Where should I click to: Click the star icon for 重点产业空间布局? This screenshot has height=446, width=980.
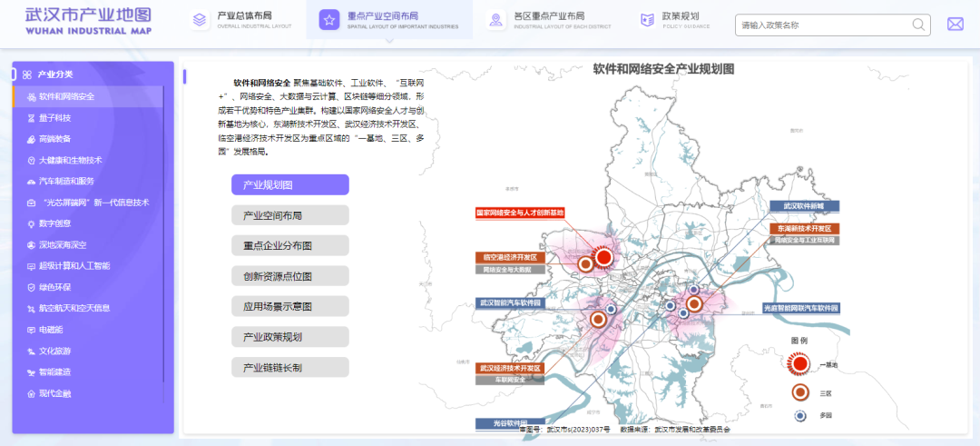point(329,20)
